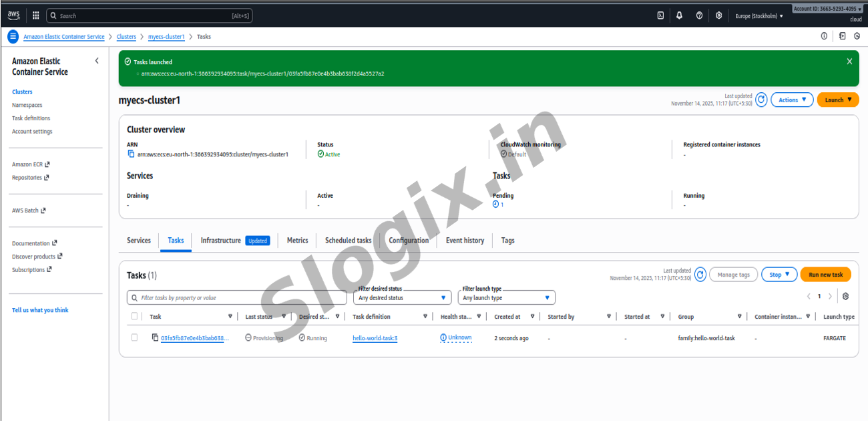Open the AWS services grid menu
Viewport: 868px width, 421px height.
(36, 15)
